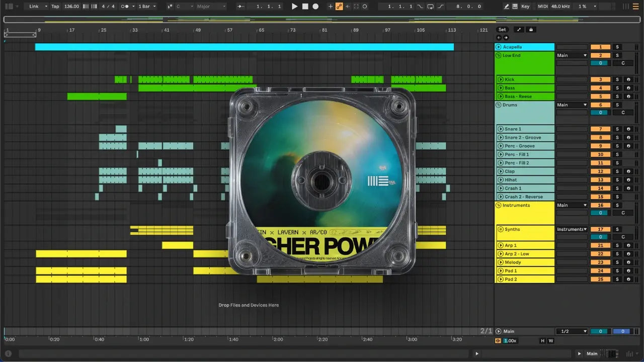Image resolution: width=644 pixels, height=362 pixels.
Task: Open the Low End output Main dropdown
Action: [x=572, y=55]
